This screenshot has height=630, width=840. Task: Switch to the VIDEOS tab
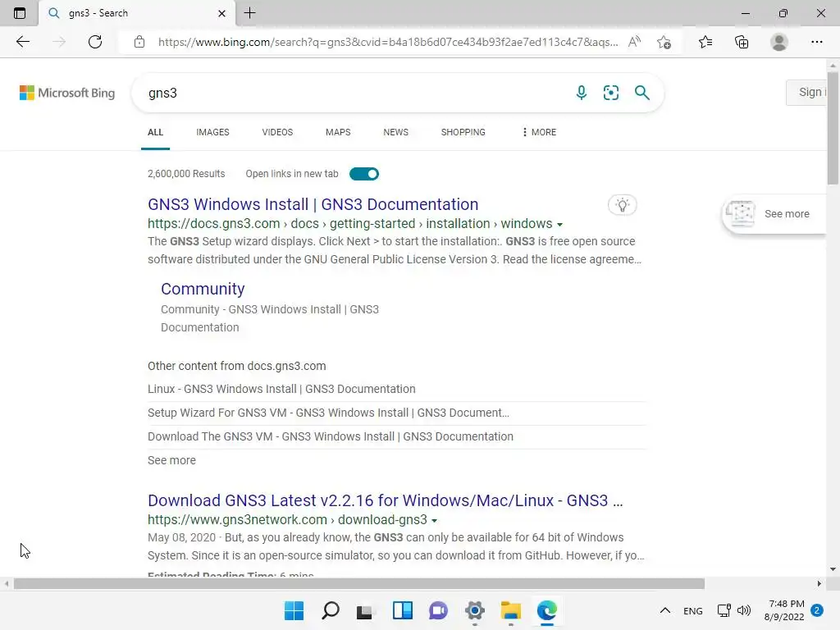277,132
